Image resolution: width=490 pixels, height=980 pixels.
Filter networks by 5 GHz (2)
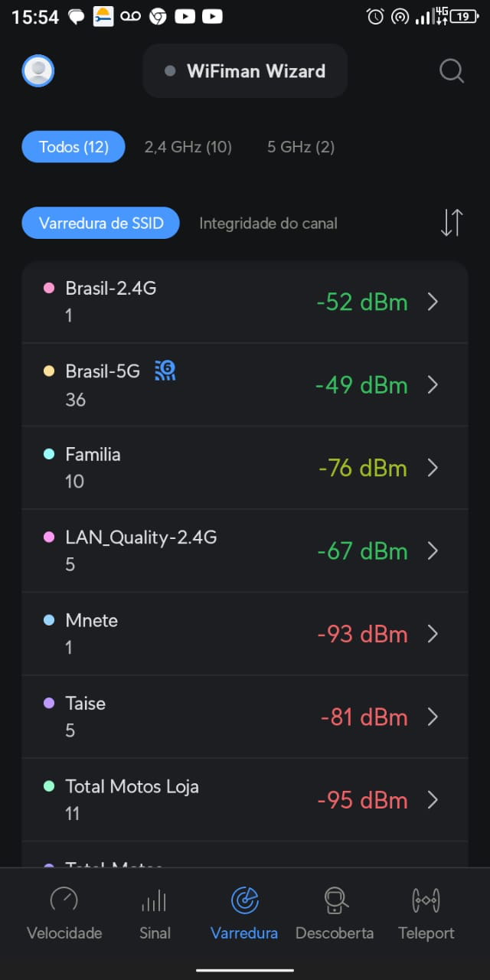(301, 147)
